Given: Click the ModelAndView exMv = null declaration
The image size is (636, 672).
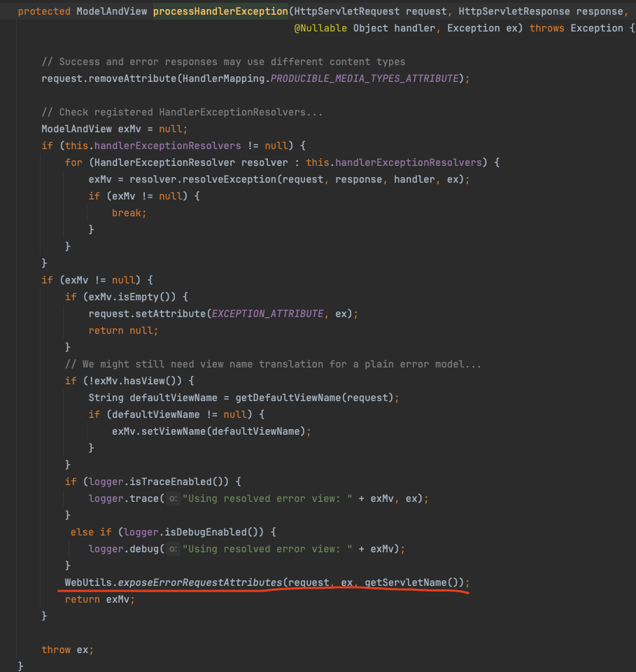Looking at the screenshot, I should pyautogui.click(x=114, y=129).
